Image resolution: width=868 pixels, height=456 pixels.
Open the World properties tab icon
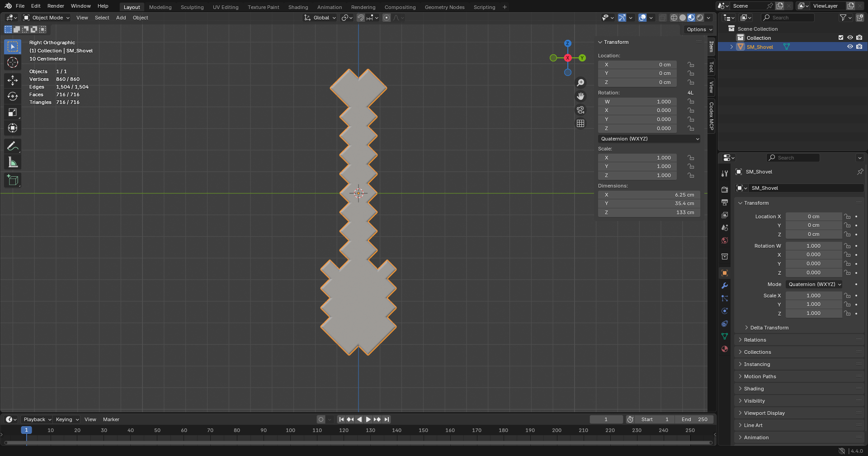[725, 240]
